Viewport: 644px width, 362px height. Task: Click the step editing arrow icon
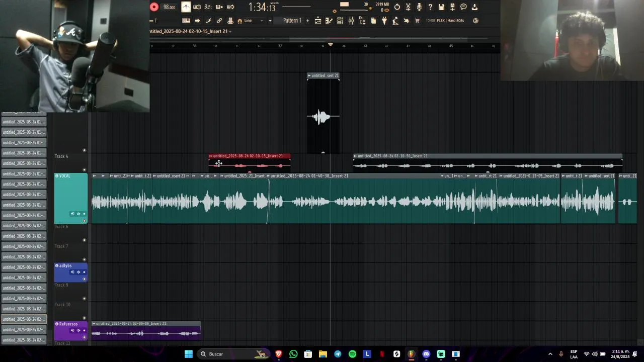197,21
